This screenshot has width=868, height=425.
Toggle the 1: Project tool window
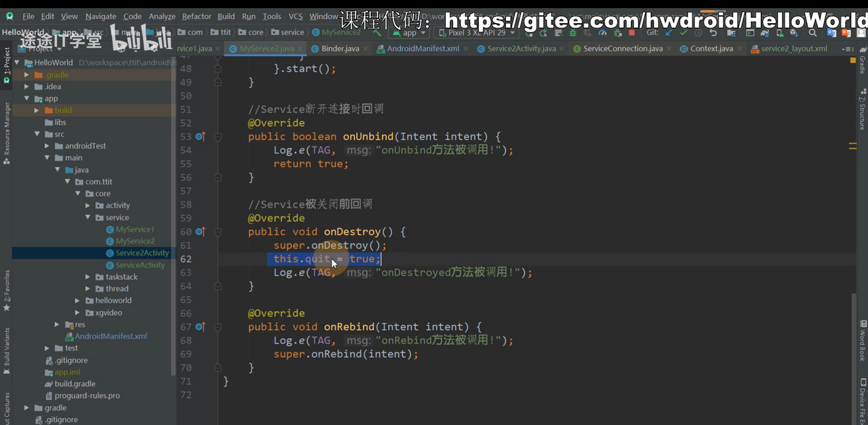click(x=6, y=65)
